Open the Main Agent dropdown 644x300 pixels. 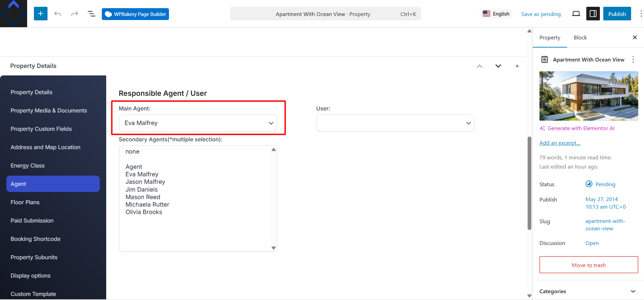198,123
